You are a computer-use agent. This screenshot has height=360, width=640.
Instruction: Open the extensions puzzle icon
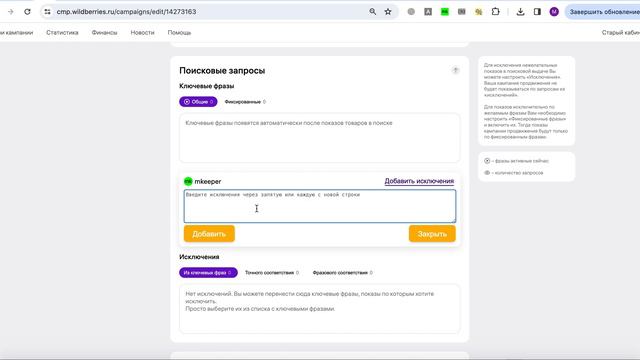496,12
